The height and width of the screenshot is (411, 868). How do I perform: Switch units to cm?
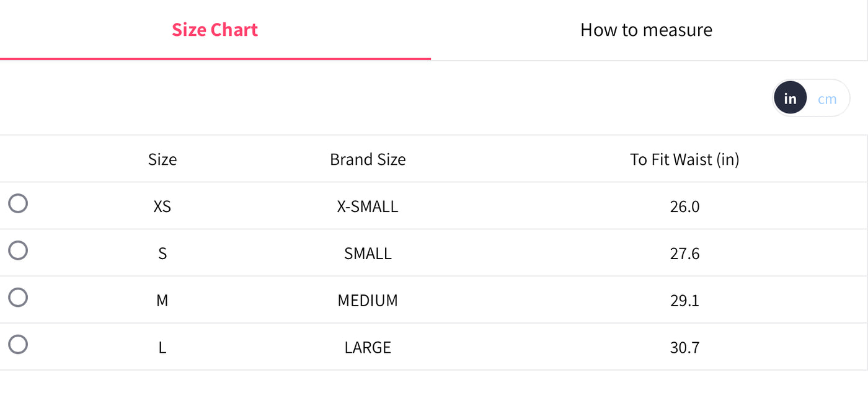[x=827, y=99]
